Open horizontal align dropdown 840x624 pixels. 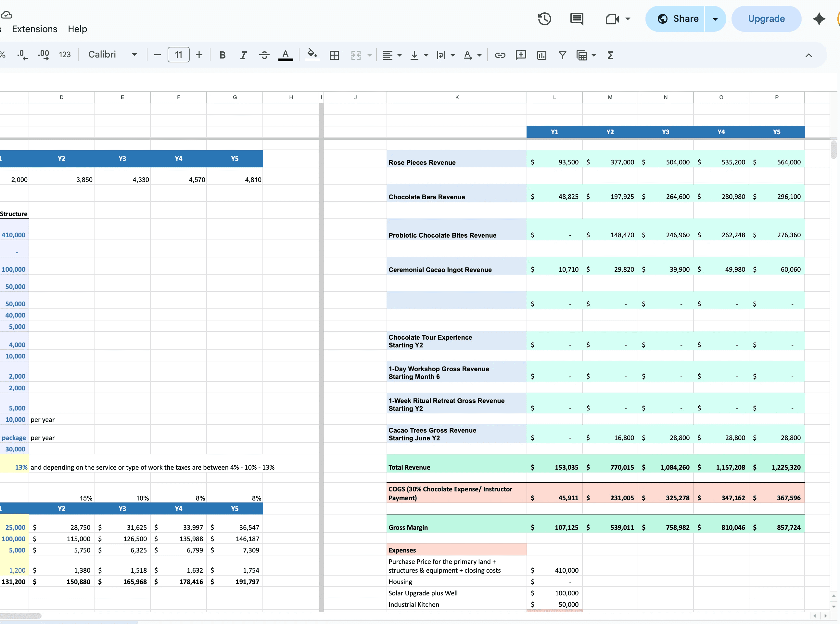tap(392, 55)
